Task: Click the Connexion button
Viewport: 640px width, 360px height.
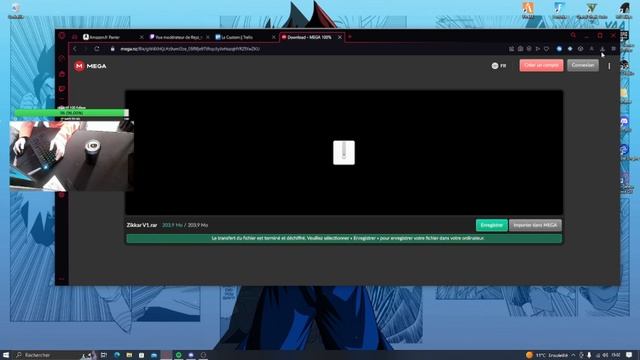Action: pos(583,65)
